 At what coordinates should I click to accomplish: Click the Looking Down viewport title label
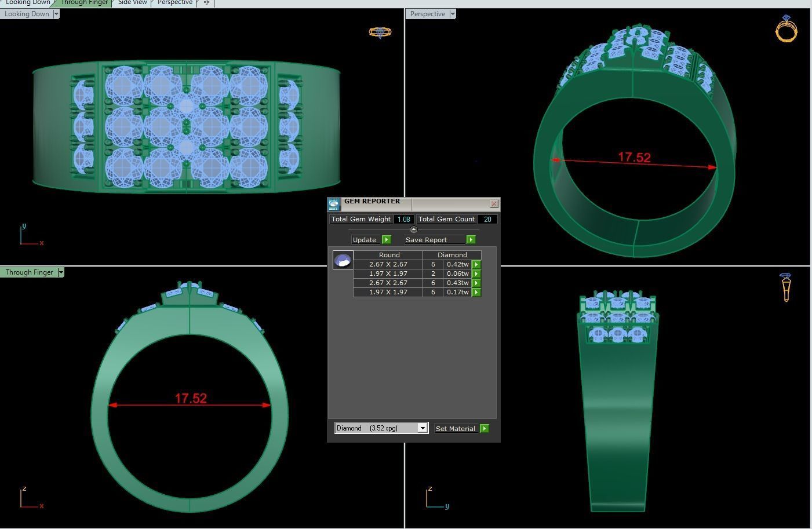point(27,14)
